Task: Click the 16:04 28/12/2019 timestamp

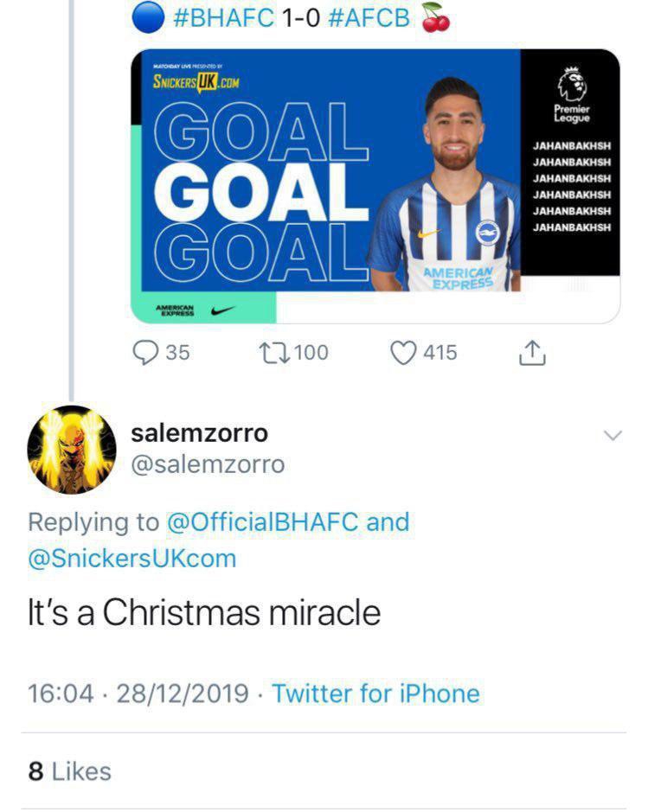Action: click(x=138, y=693)
